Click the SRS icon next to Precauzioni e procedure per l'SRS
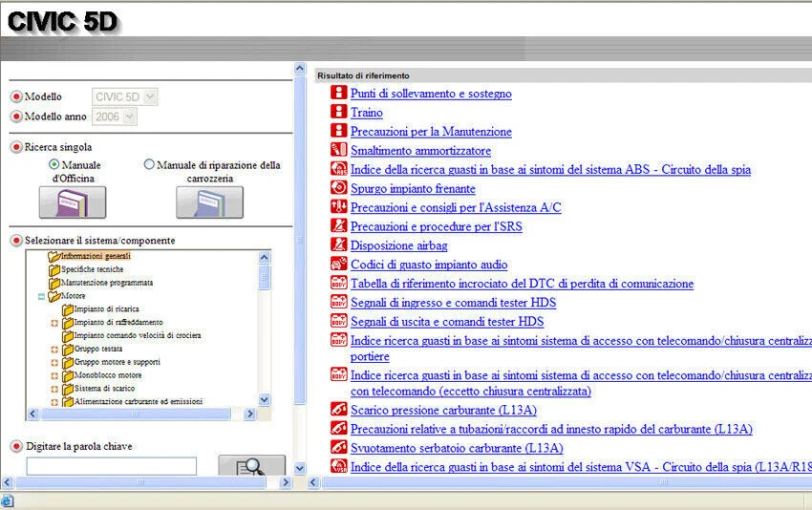 point(339,225)
